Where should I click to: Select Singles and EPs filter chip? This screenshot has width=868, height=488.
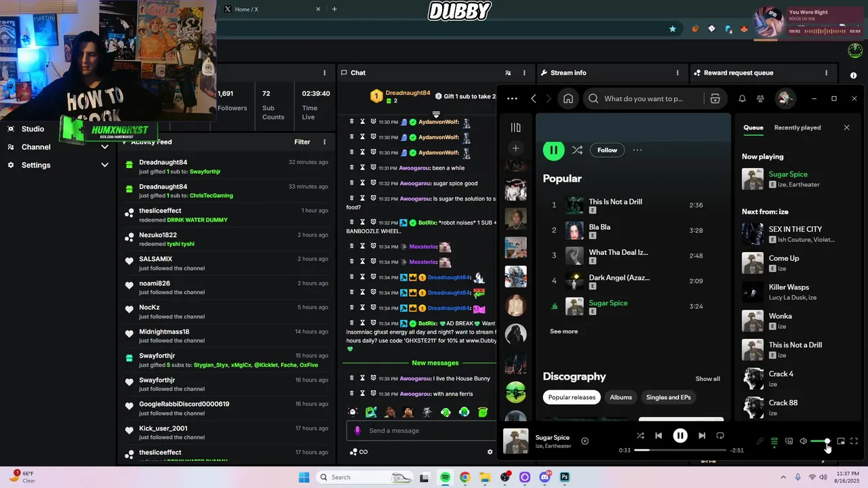click(669, 397)
